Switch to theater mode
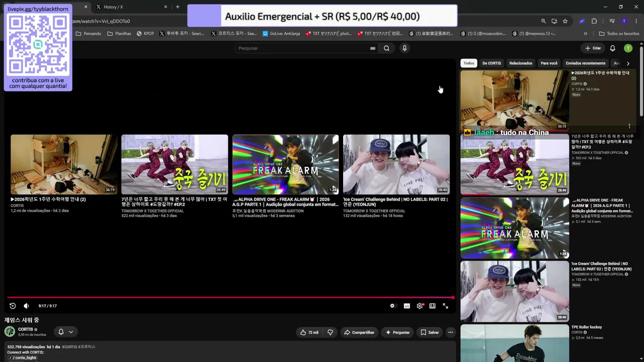The height and width of the screenshot is (362, 644). [x=432, y=306]
